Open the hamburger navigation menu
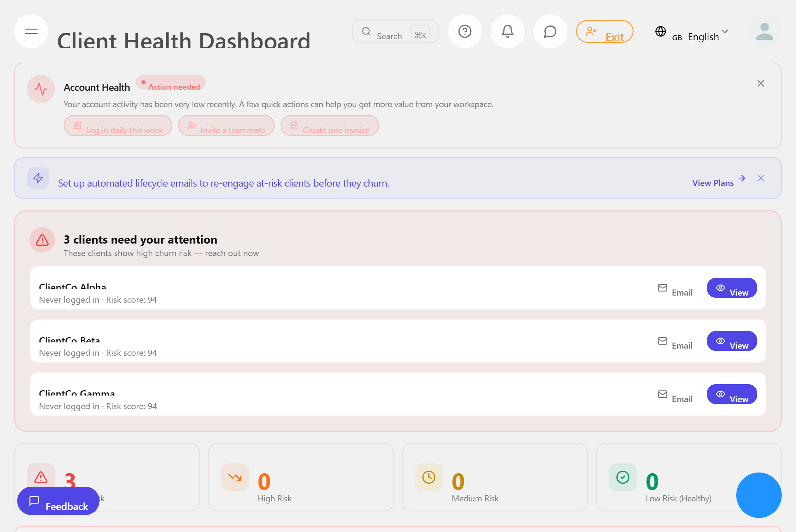The height and width of the screenshot is (532, 796). point(31,31)
